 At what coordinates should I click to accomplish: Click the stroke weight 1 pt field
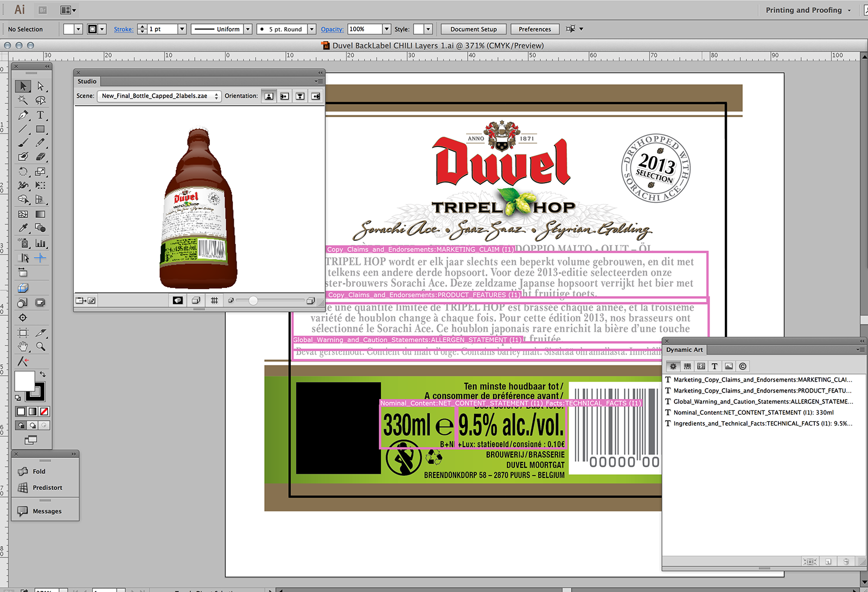coord(163,29)
